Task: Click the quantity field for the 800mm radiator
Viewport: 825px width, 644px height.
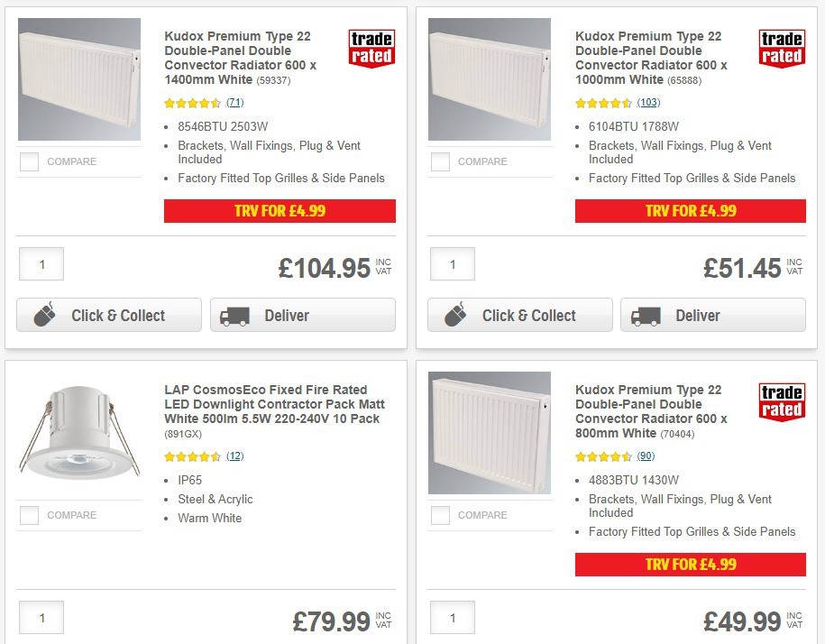Action: click(452, 618)
